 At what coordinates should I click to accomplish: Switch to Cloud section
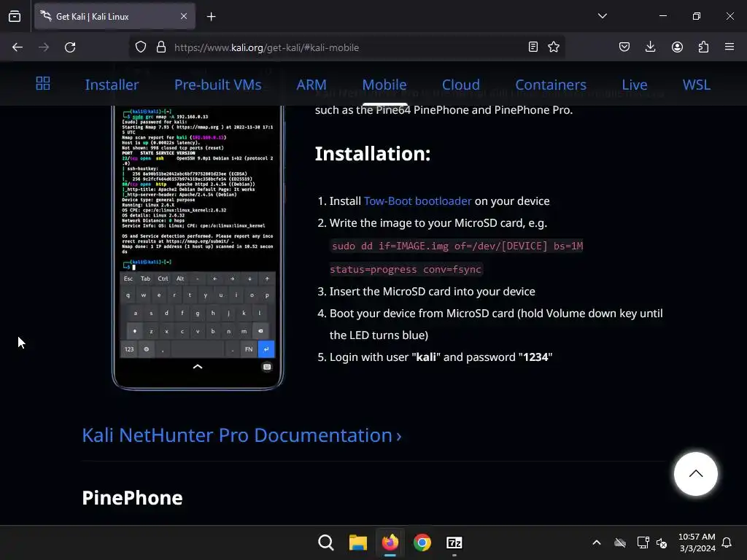[461, 85]
